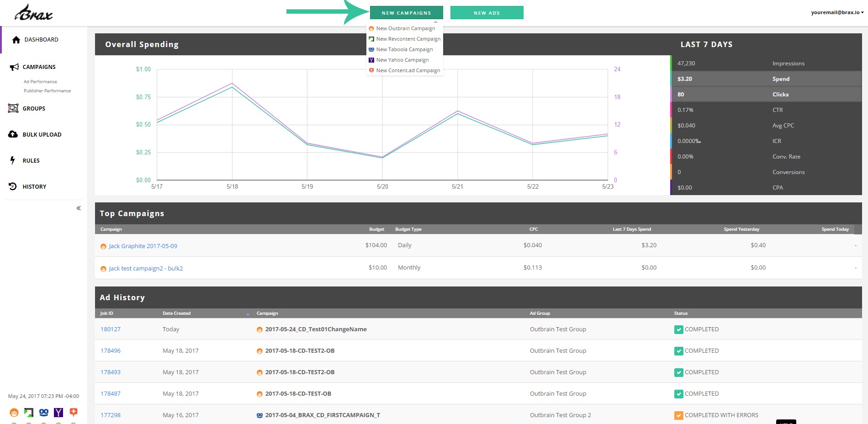
Task: Collapse the sidebar with double chevron
Action: point(79,208)
